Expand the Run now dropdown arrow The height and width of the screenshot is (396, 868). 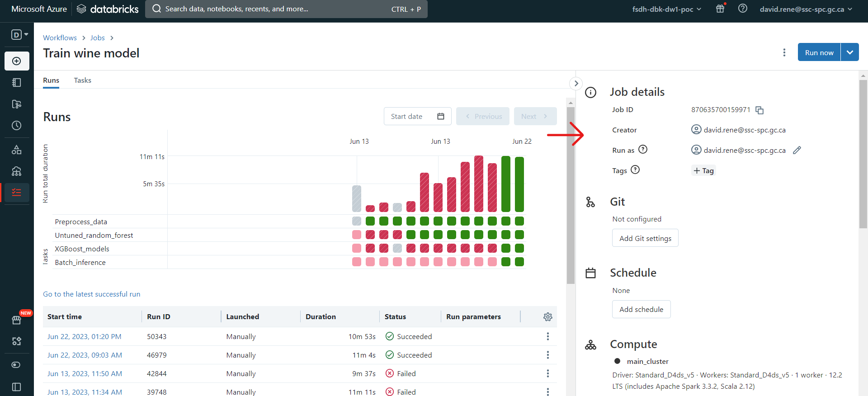click(850, 52)
